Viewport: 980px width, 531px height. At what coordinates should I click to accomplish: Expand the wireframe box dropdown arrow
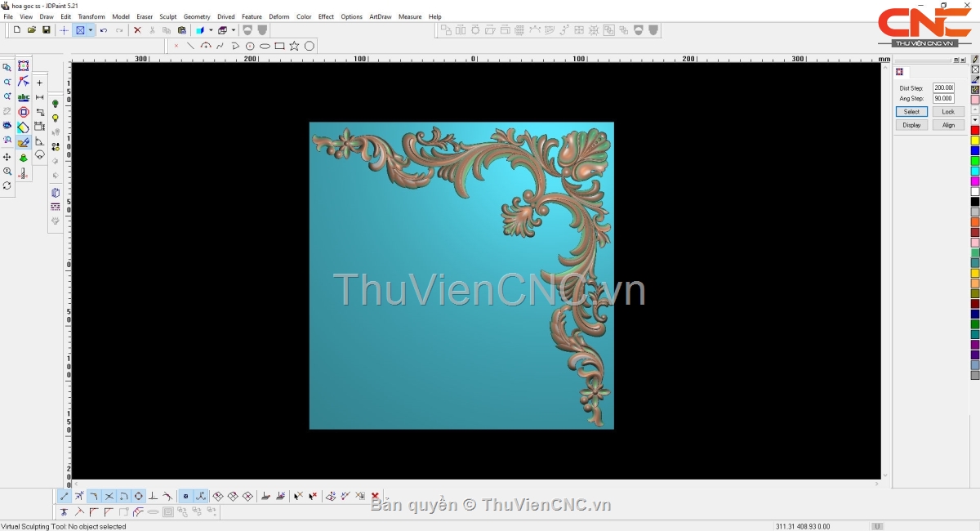pos(233,30)
